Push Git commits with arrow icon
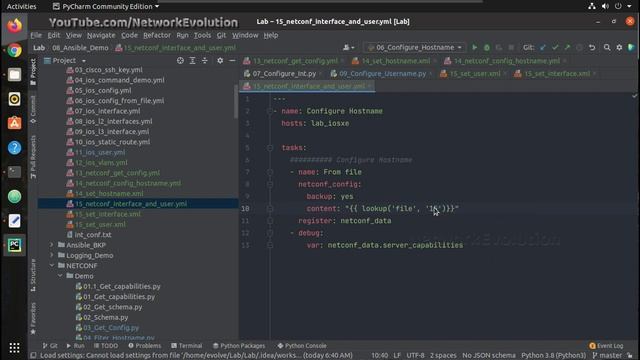The height and width of the screenshot is (360, 640). coord(567,47)
